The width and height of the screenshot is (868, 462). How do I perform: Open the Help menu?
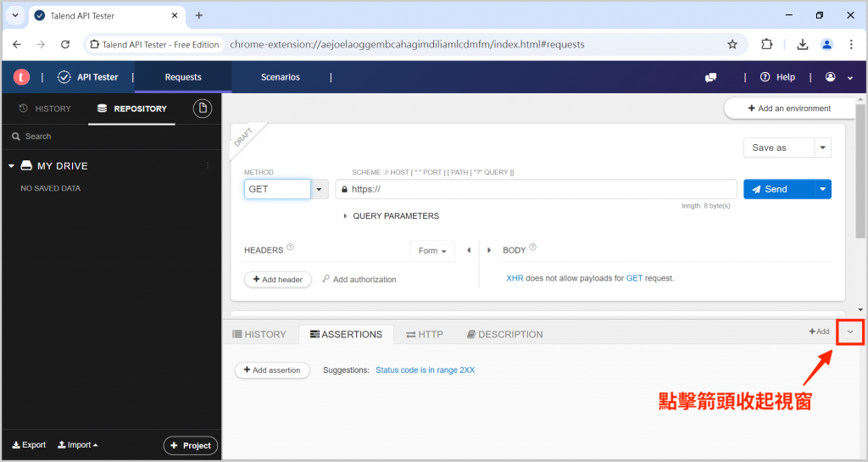click(778, 77)
